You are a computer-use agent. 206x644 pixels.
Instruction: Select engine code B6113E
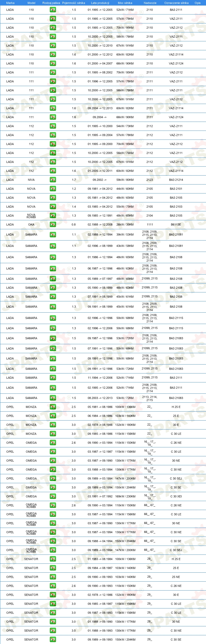coord(176,224)
